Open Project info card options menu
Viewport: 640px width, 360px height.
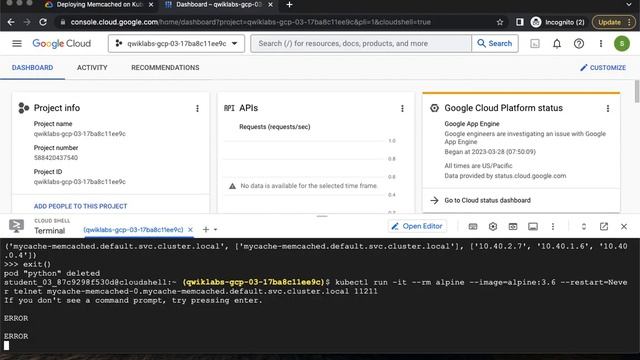[x=198, y=108]
